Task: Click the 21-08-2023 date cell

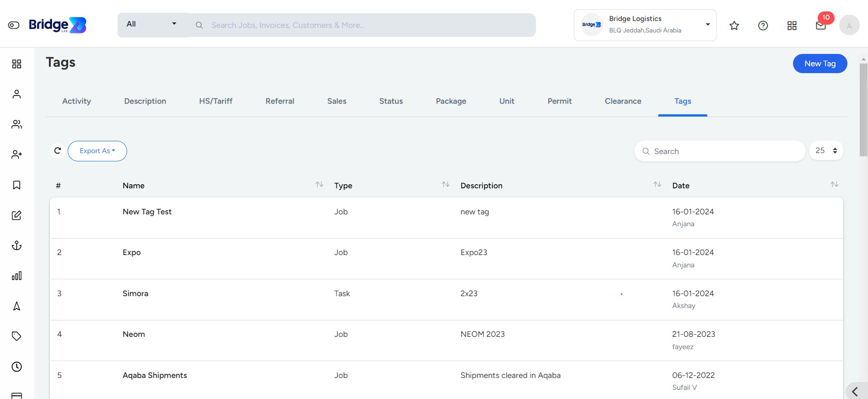Action: tap(694, 334)
